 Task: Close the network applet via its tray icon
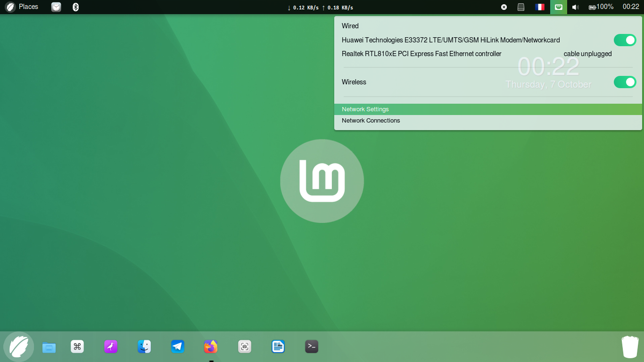coord(559,7)
